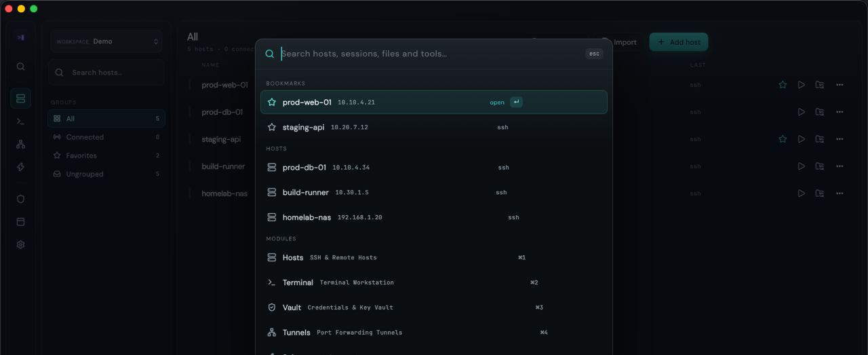This screenshot has width=868, height=355.
Task: Open file browser for build-runner row
Action: pyautogui.click(x=820, y=166)
